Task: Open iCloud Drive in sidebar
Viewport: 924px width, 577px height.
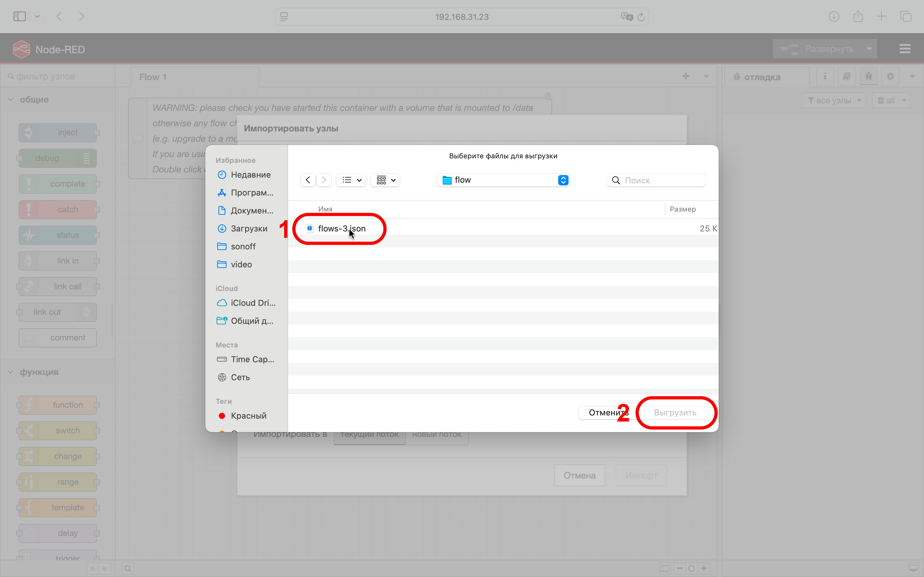Action: (x=253, y=303)
